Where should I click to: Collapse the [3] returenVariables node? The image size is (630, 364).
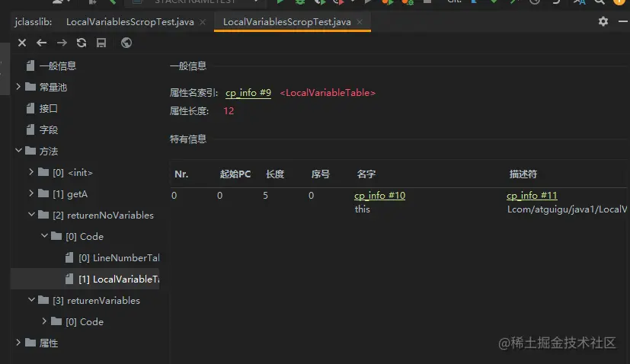[31, 299]
